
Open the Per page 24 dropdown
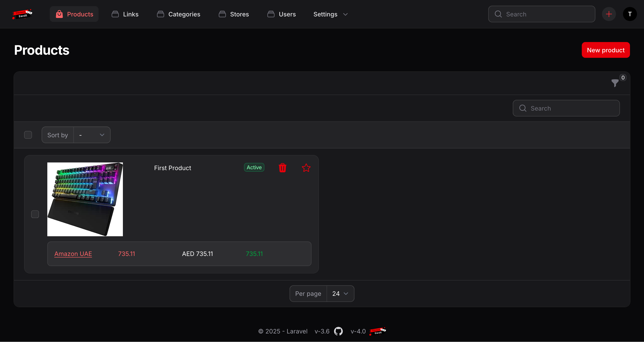(x=340, y=294)
